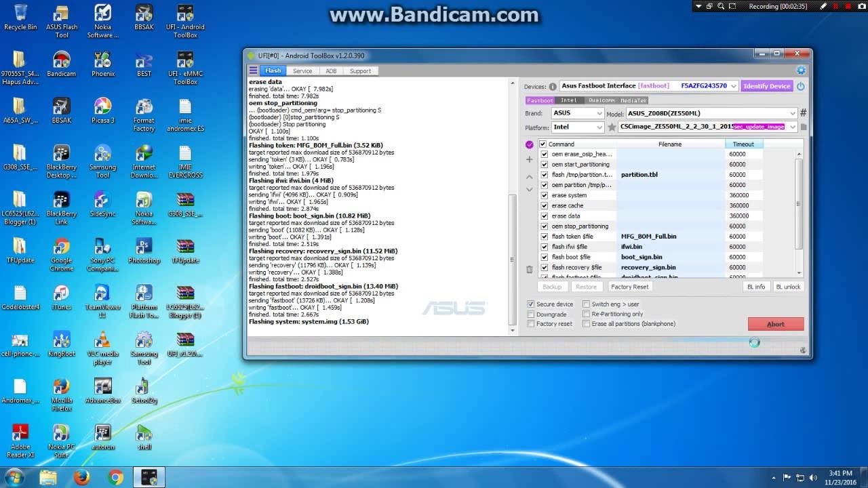
Task: Enable Switch eng > user checkbox
Action: [586, 304]
